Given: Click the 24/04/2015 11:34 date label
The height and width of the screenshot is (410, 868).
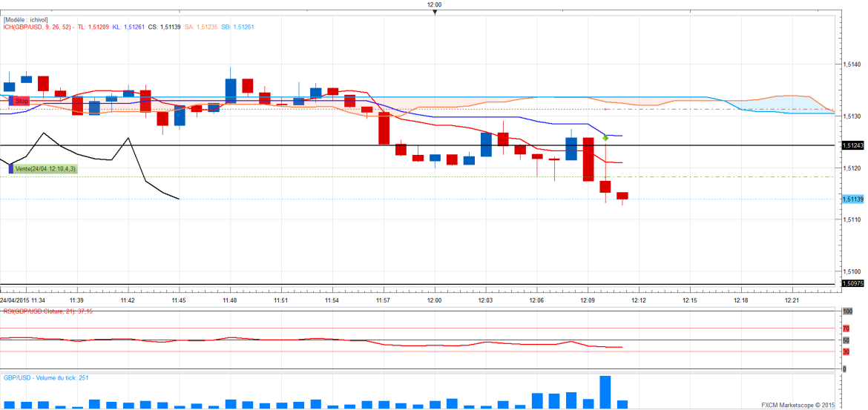Looking at the screenshot, I should pyautogui.click(x=23, y=300).
